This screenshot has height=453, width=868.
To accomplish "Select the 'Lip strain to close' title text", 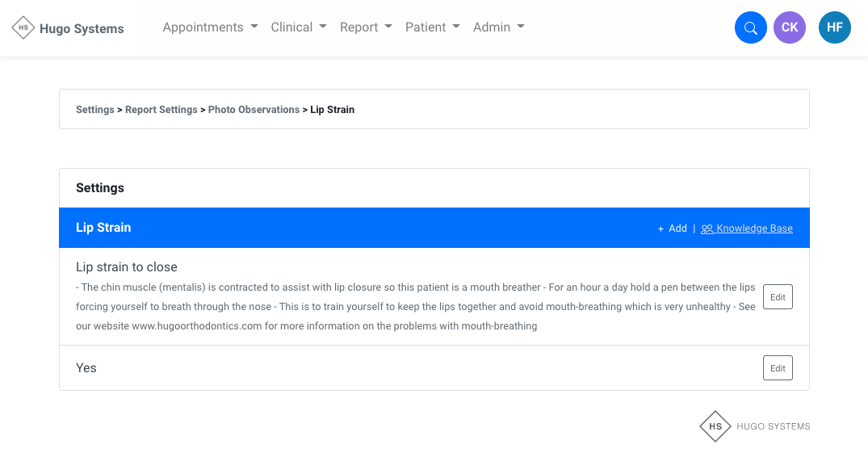I will (126, 267).
